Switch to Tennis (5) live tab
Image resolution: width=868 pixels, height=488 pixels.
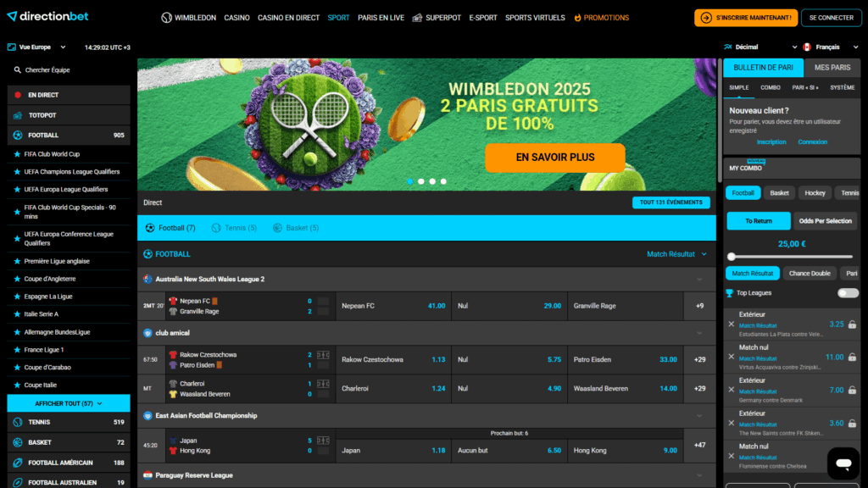point(234,228)
